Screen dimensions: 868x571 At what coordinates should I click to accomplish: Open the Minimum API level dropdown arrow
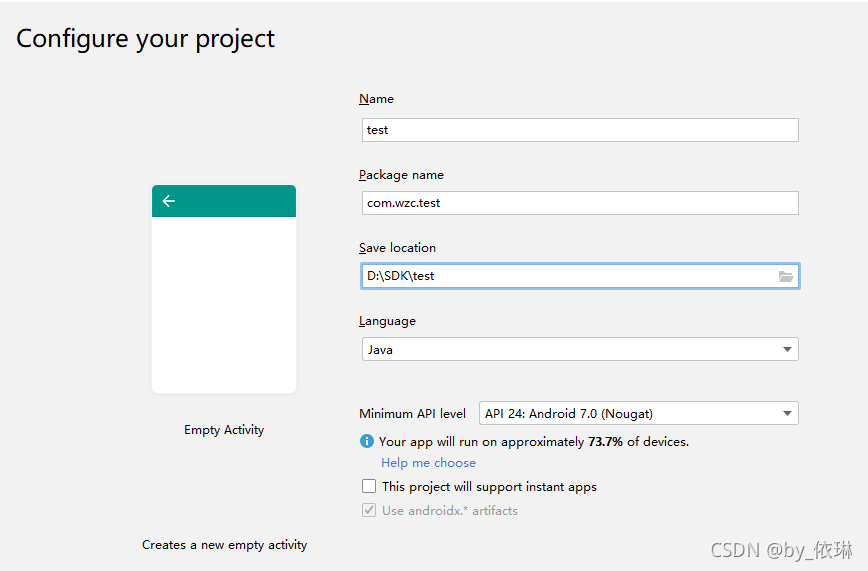pyautogui.click(x=788, y=413)
